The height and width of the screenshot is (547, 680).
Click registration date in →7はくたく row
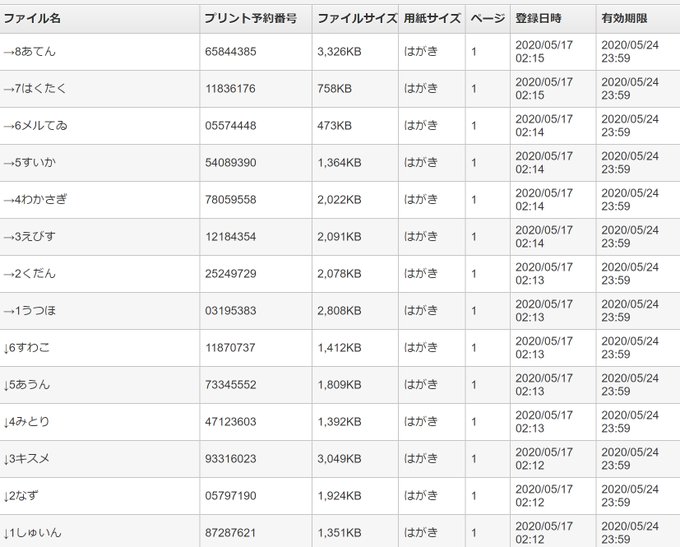(x=544, y=88)
